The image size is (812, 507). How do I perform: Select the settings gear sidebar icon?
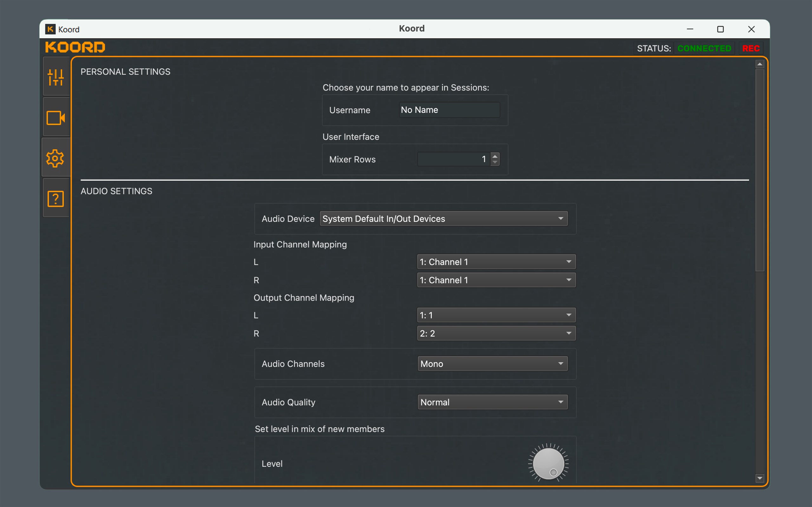(56, 158)
